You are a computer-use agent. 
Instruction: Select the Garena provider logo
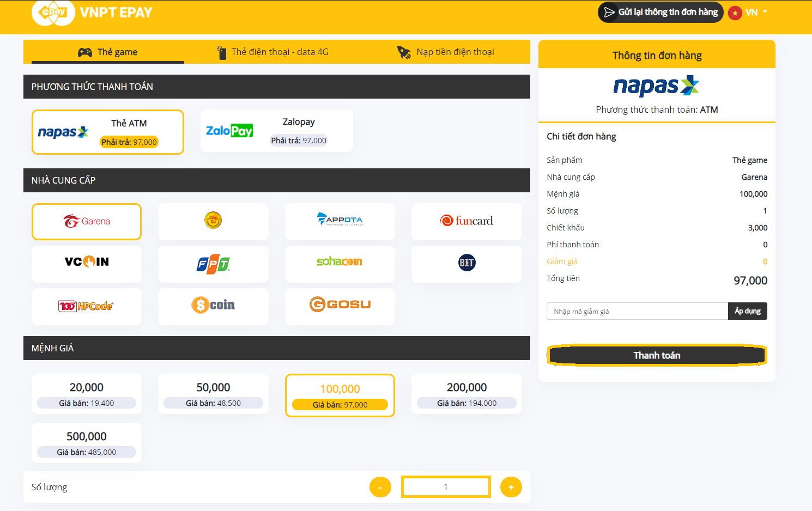(87, 221)
